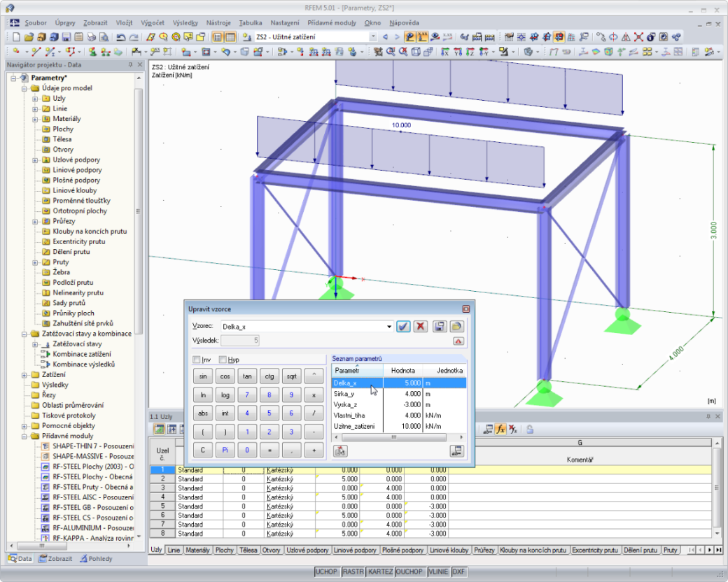The height and width of the screenshot is (582, 728).
Task: Click the fx formula icon in table toolbar
Action: (500, 430)
